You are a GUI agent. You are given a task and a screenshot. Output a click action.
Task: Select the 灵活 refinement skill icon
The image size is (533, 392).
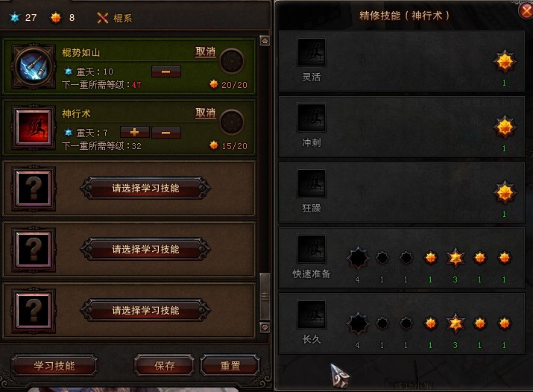[x=312, y=52]
